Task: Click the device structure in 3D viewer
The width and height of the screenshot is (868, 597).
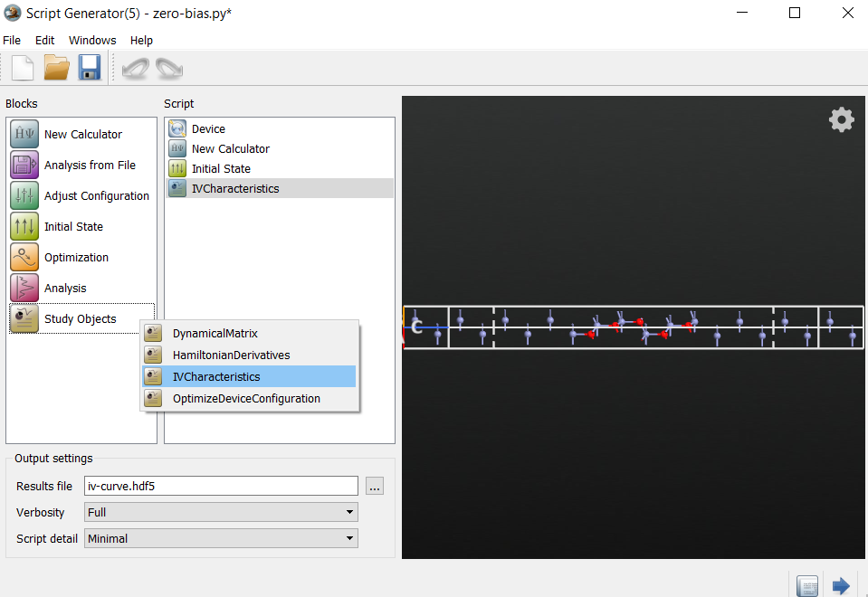Action: [634, 327]
